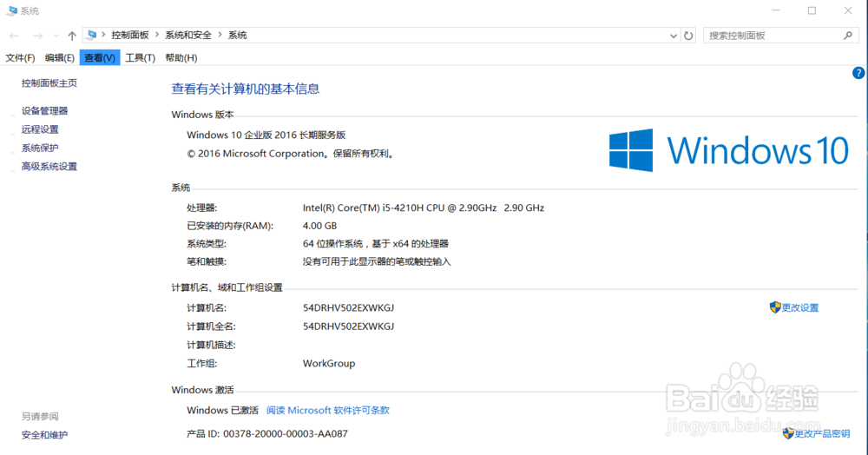This screenshot has height=455, width=868.
Task: Close the 系统 window
Action: tap(848, 10)
